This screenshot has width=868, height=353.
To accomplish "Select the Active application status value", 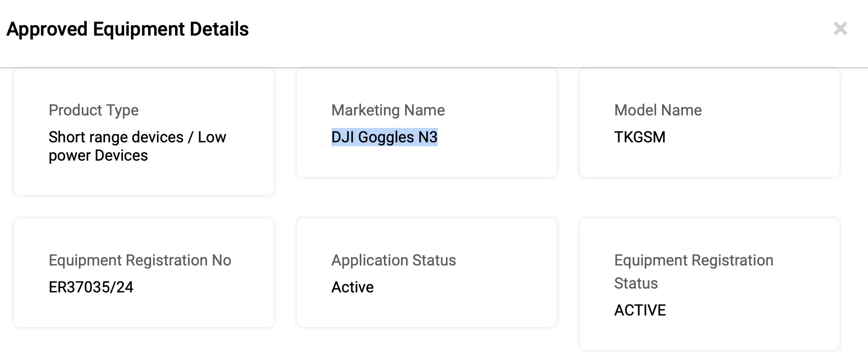I will [352, 287].
